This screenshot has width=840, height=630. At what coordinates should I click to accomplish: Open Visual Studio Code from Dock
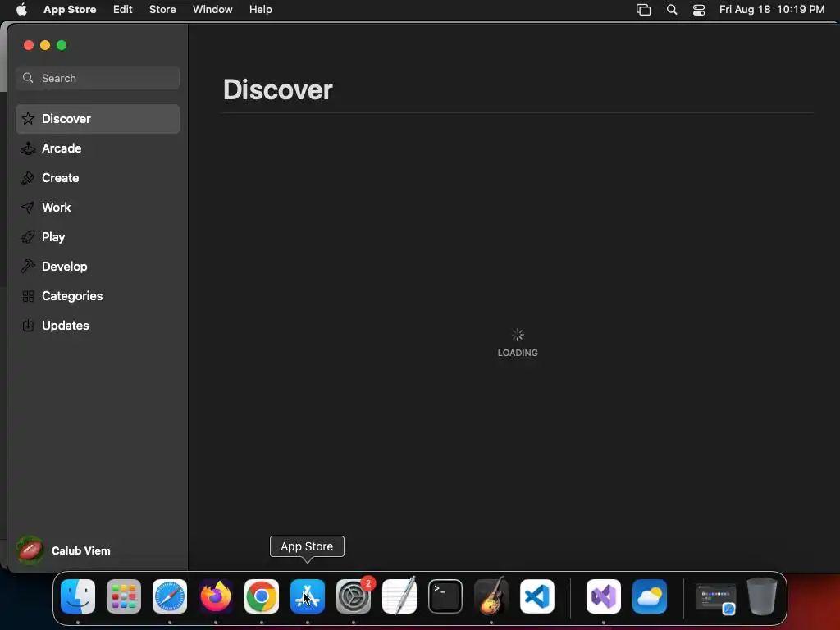click(537, 596)
